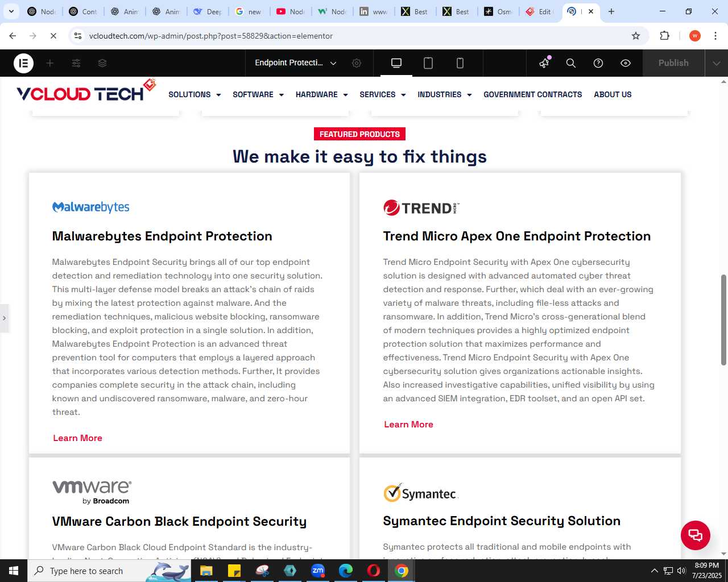Image resolution: width=728 pixels, height=582 pixels.
Task: Click Learn More under Malwarebytes
Action: coord(77,438)
